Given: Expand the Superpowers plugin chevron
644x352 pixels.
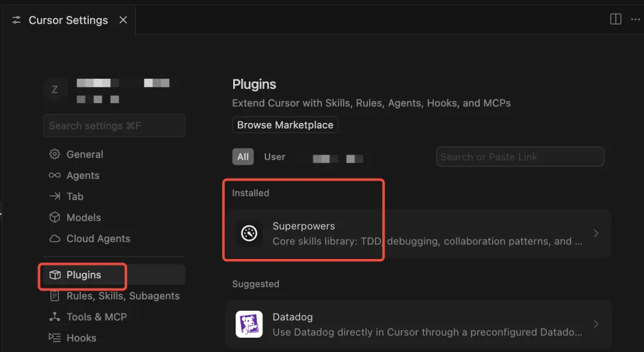Looking at the screenshot, I should [x=596, y=233].
